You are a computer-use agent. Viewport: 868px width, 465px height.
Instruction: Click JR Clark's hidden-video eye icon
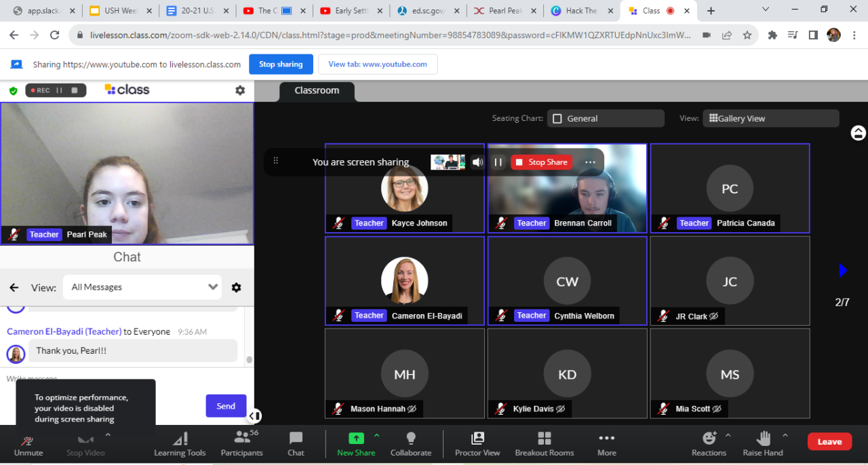point(713,316)
